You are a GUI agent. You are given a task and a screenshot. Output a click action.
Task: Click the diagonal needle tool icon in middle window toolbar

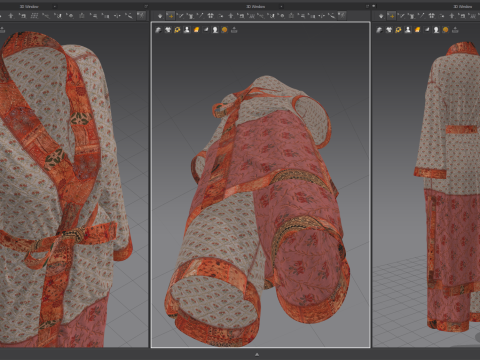(200, 16)
